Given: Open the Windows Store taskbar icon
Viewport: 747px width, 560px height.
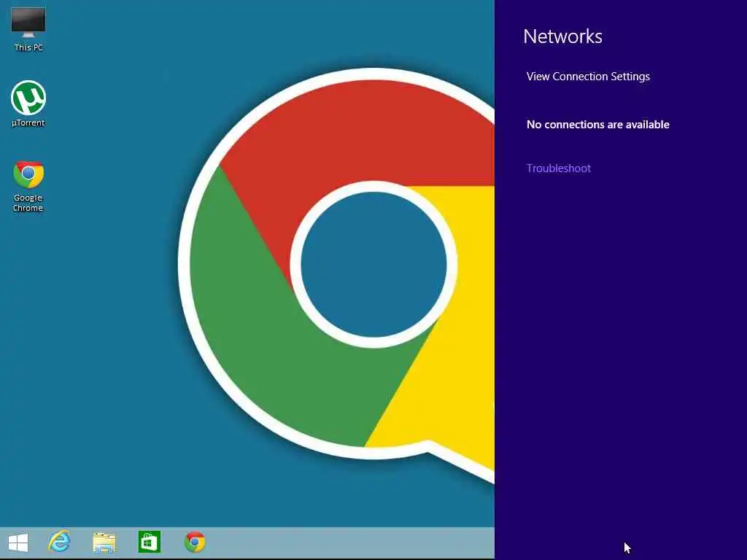Looking at the screenshot, I should click(150, 542).
